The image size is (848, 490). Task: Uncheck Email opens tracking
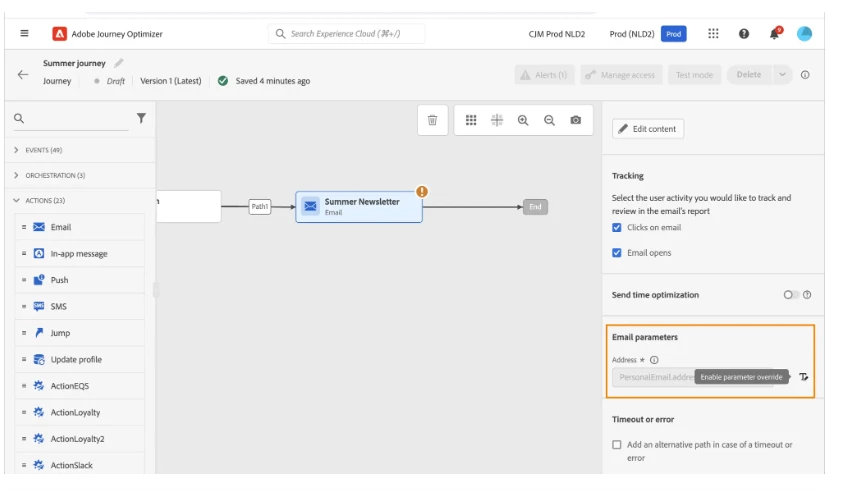pos(617,253)
